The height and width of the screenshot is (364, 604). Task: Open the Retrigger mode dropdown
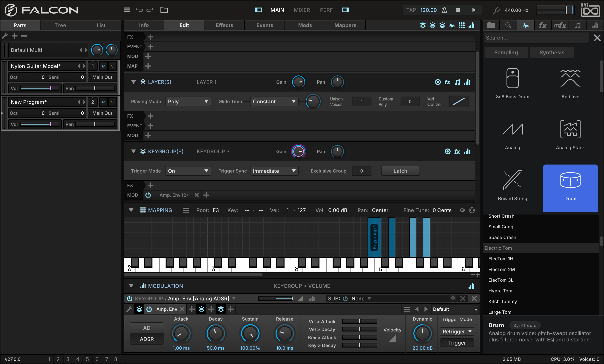point(457,331)
